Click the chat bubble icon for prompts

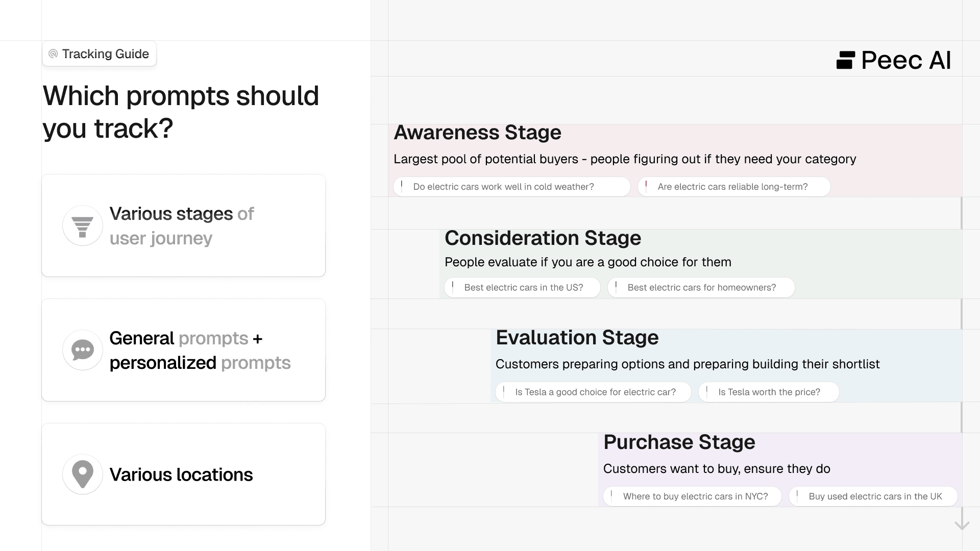82,350
